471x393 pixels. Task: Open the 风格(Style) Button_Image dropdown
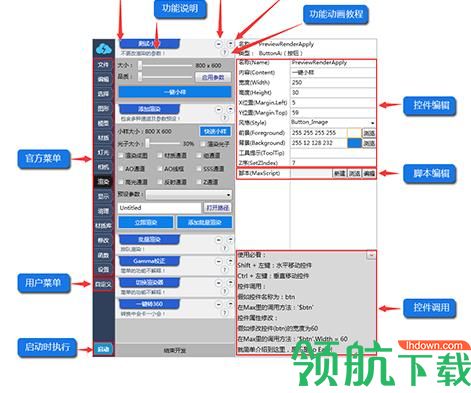pos(333,123)
